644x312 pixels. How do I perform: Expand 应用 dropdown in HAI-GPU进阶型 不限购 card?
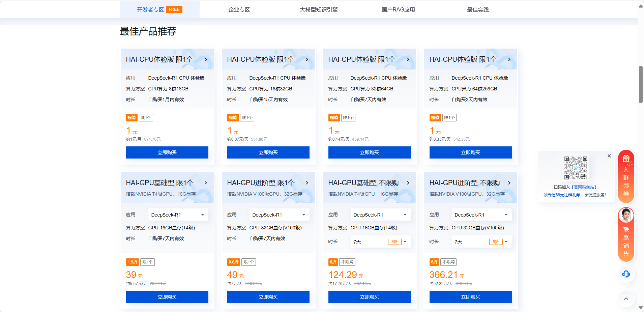[481, 215]
